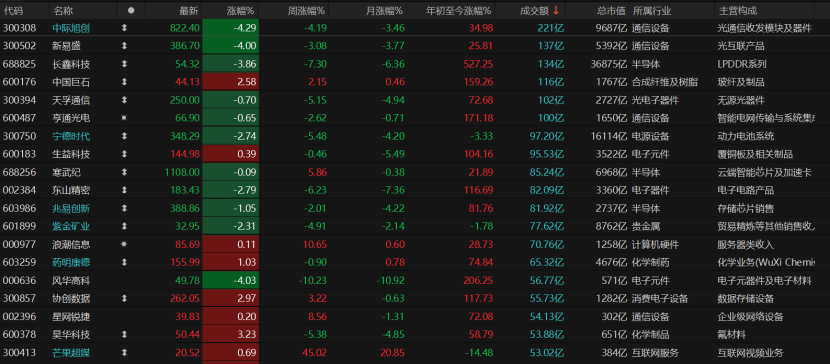The width and height of the screenshot is (830, 364).
Task: Sort by the 最新 column header
Action: click(189, 10)
